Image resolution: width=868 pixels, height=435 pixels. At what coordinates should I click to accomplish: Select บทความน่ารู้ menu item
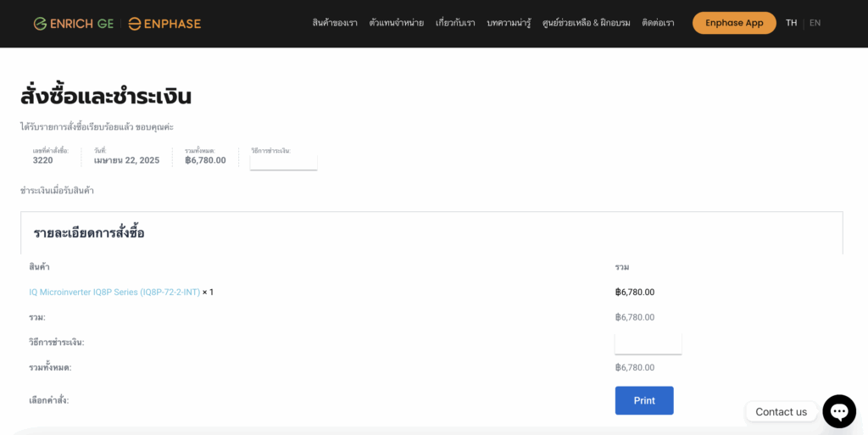[509, 23]
